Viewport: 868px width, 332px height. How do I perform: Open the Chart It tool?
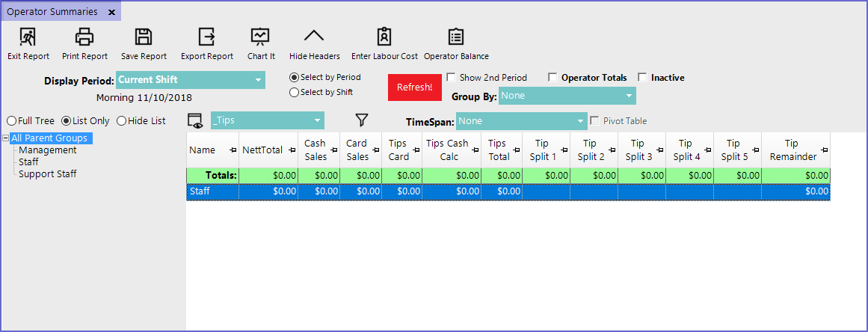(x=260, y=37)
